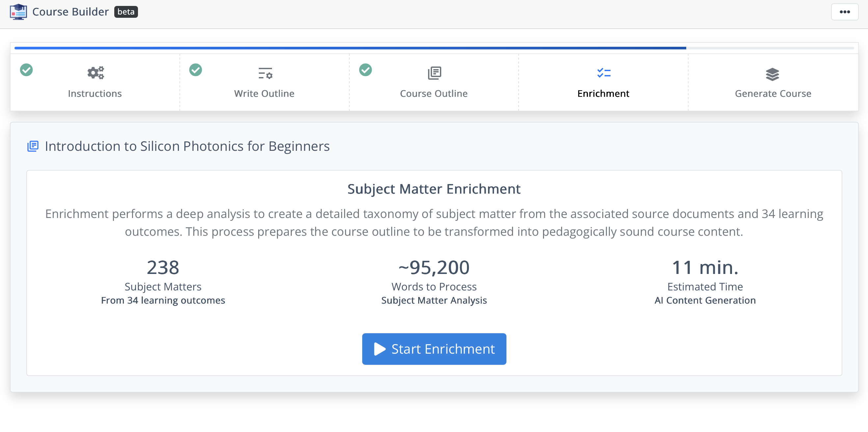Click the green checkmark on Course Outline step
This screenshot has height=432, width=868.
[x=365, y=70]
